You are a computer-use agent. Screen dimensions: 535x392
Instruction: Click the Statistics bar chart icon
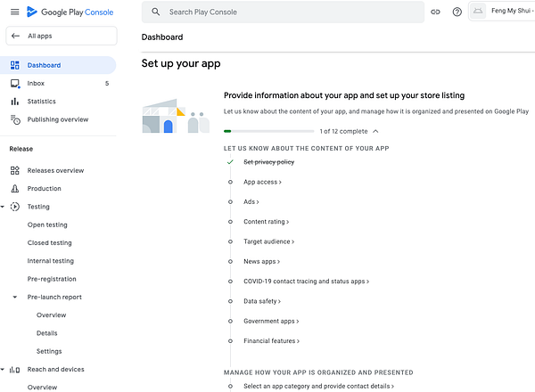point(14,102)
